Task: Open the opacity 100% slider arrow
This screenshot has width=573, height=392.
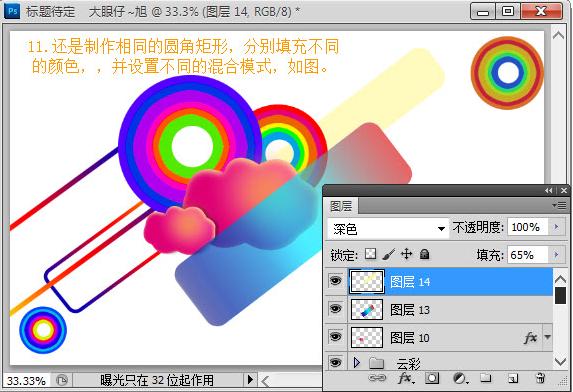Action: tap(556, 227)
